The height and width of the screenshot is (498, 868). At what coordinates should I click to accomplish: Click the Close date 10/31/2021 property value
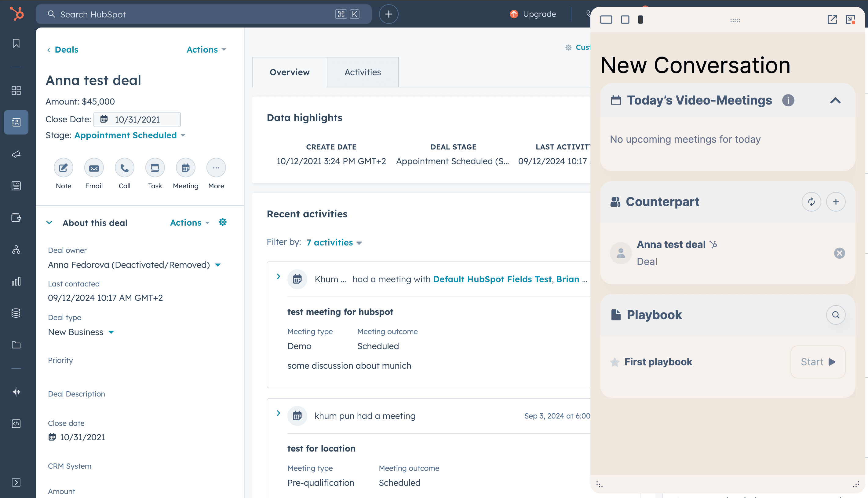[x=82, y=437]
